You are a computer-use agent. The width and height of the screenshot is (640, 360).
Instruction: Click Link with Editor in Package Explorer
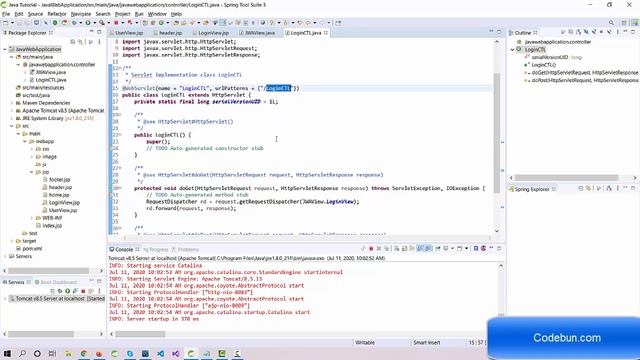80,42
